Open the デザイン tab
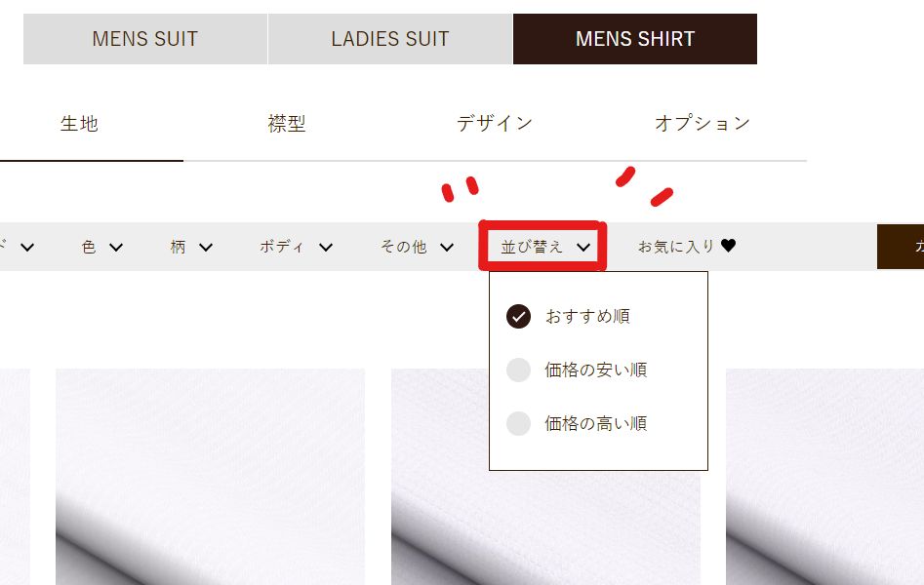 495,124
